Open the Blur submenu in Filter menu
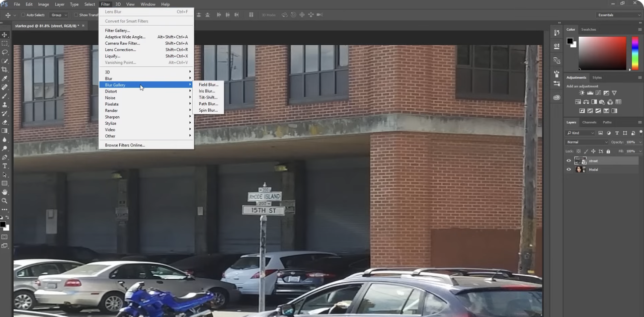The image size is (644, 317). [146, 78]
